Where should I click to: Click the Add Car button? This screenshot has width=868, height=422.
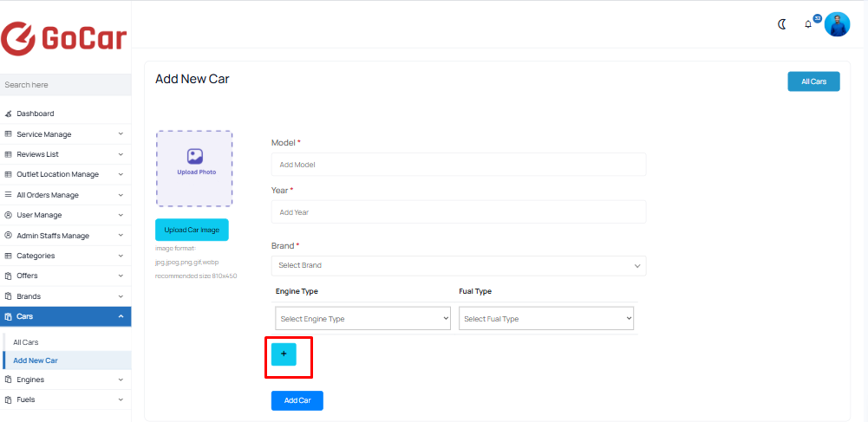pyautogui.click(x=297, y=400)
